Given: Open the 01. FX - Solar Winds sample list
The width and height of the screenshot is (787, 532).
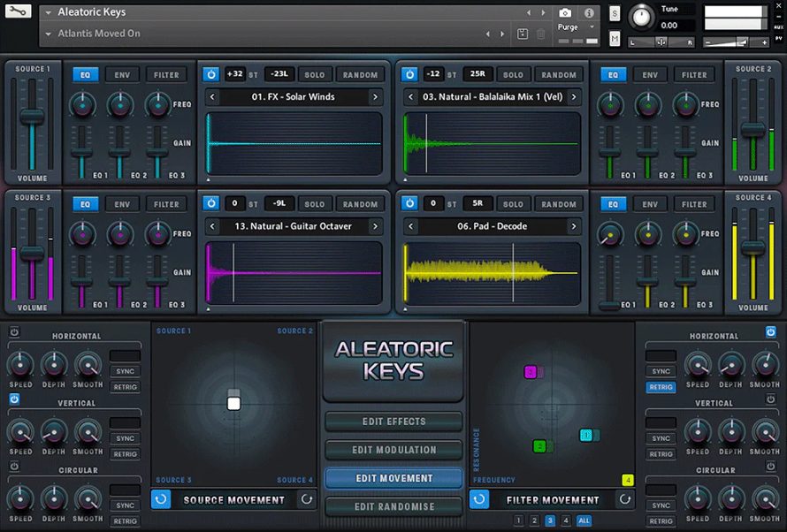Looking at the screenshot, I should click(x=293, y=97).
